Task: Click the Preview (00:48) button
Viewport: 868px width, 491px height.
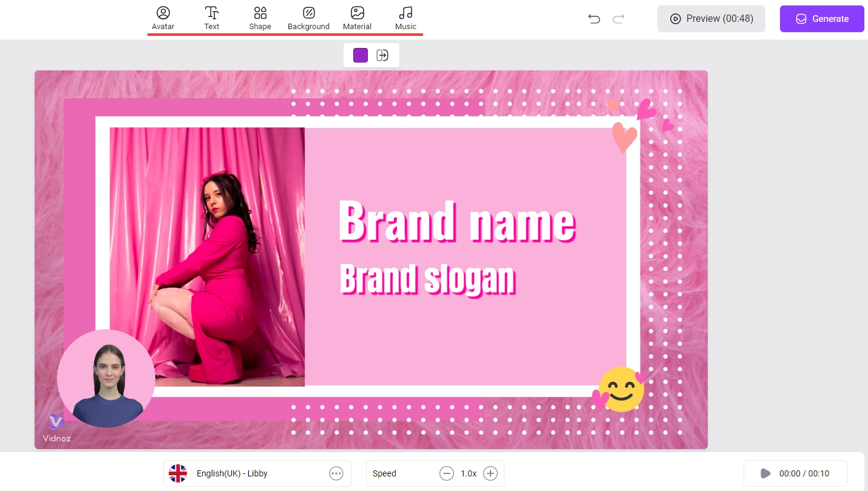Action: pyautogui.click(x=711, y=19)
